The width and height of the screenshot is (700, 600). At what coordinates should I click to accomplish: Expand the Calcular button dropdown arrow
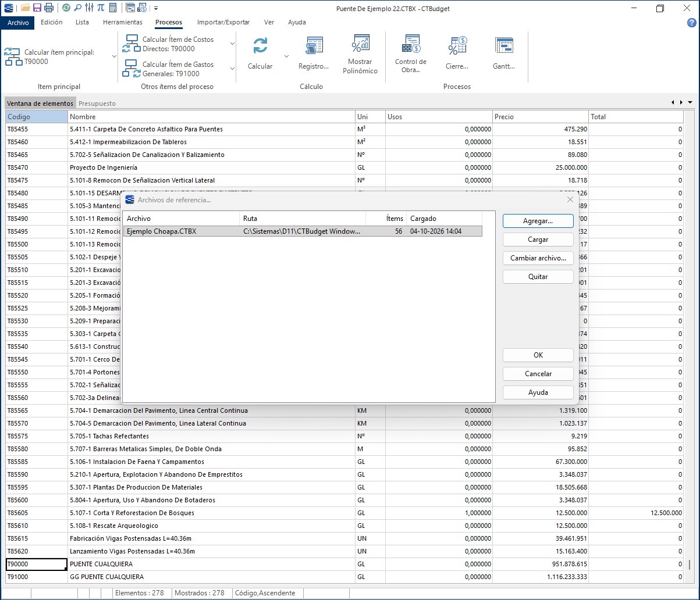tap(286, 56)
